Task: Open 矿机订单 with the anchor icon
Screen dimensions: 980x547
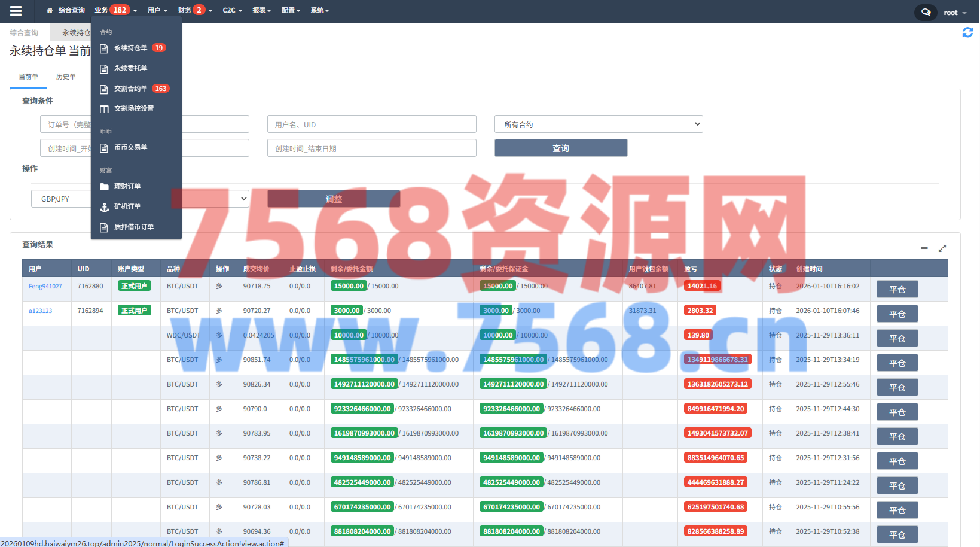Action: pos(127,206)
